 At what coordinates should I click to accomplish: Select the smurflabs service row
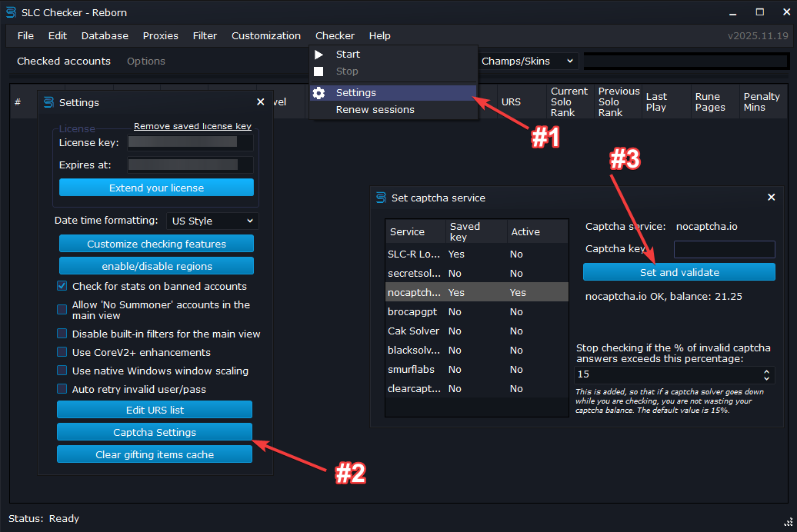[477, 370]
